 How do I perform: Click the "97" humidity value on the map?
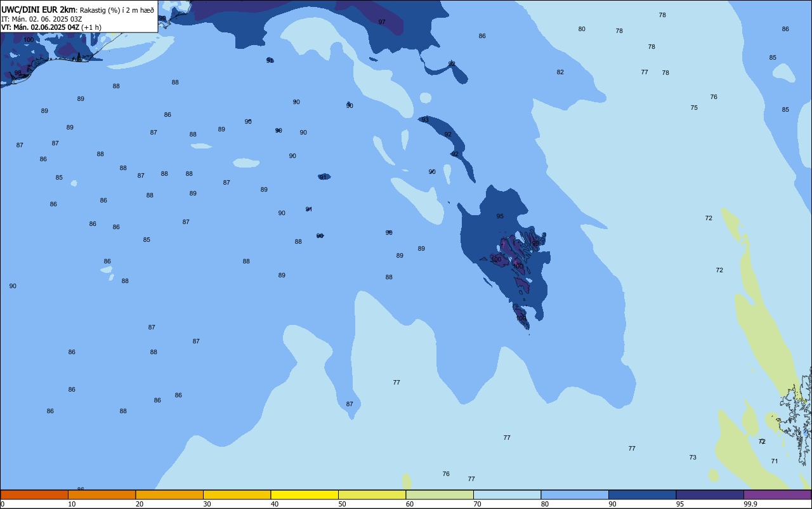(382, 22)
